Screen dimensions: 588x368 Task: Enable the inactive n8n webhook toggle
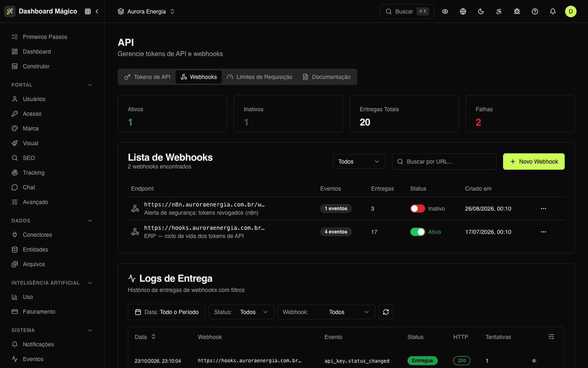tap(418, 208)
